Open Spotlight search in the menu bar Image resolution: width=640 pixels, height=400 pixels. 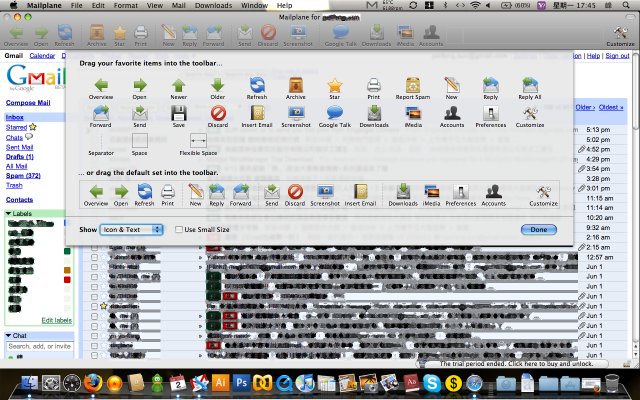[626, 5]
